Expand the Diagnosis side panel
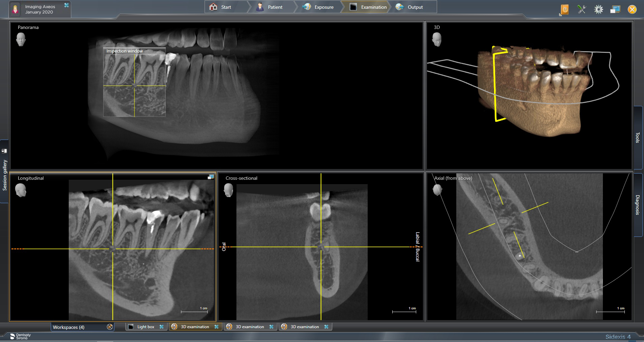This screenshot has width=644, height=342. [638, 205]
